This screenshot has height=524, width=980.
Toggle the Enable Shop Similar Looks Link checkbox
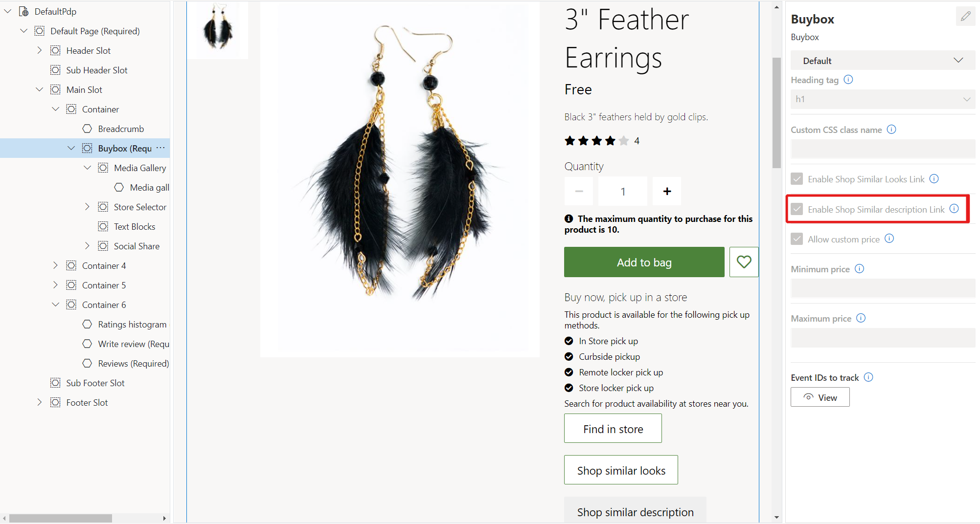point(797,179)
